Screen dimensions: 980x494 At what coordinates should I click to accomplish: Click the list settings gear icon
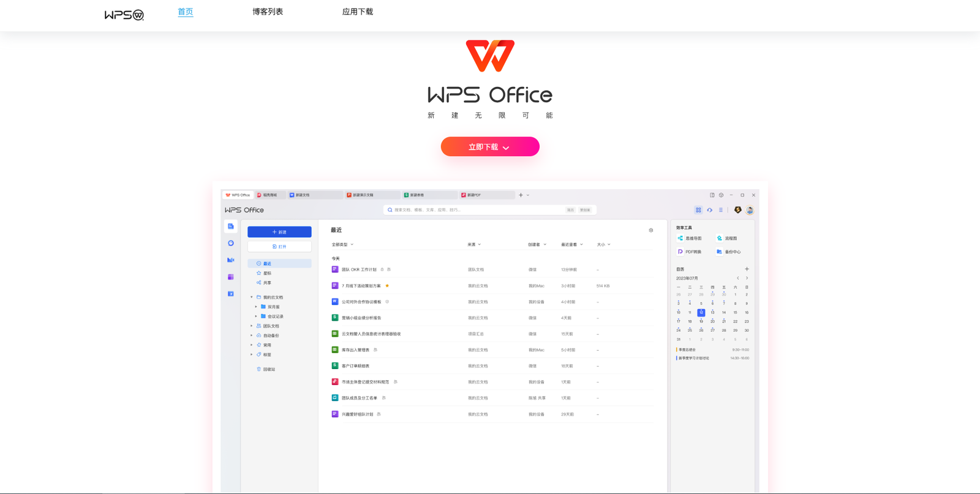(651, 230)
